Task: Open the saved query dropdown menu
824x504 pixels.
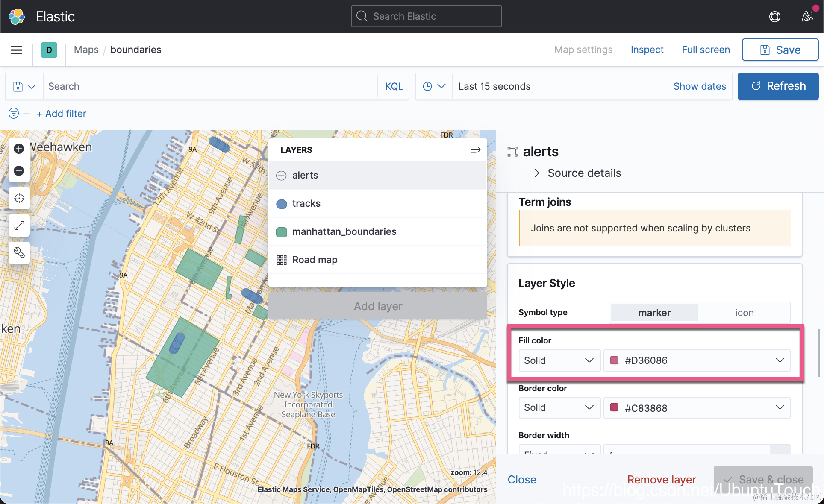Action: click(x=24, y=87)
